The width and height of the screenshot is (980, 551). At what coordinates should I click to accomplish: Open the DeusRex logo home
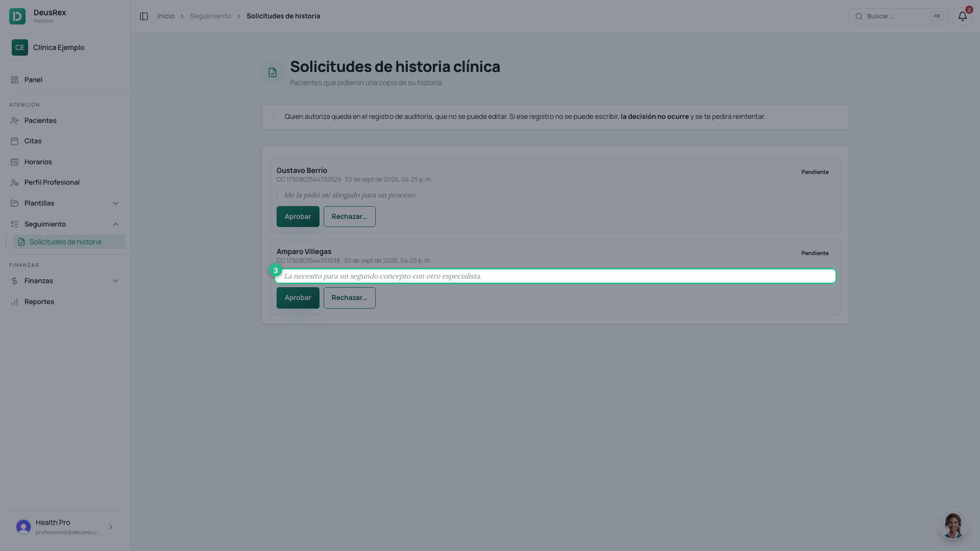point(17,16)
